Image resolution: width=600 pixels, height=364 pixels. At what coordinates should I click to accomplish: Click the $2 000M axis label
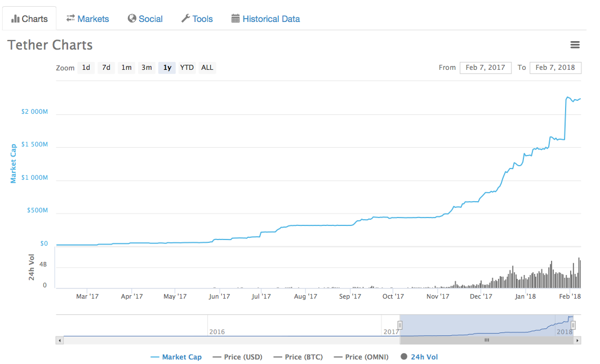[x=34, y=112]
